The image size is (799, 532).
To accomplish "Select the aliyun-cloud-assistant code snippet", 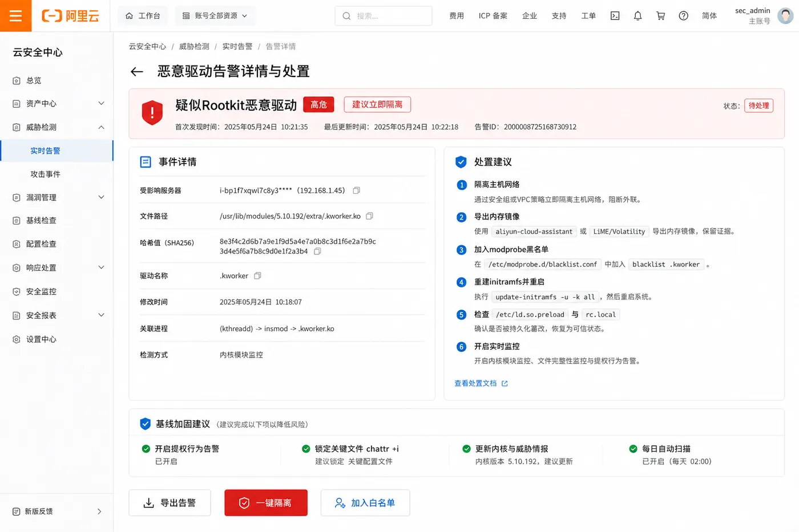I will 534,232.
